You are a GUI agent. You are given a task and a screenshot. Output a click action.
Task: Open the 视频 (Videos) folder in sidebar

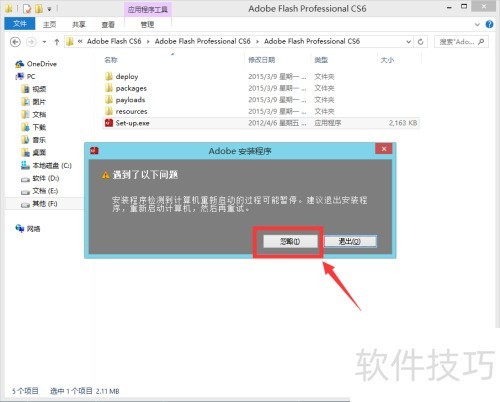click(39, 89)
